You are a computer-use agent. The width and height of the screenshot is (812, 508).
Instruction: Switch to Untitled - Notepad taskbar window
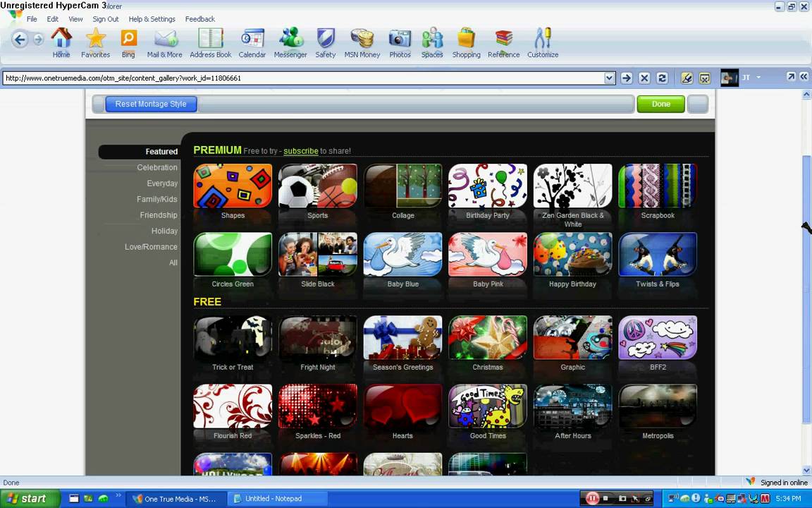point(278,499)
